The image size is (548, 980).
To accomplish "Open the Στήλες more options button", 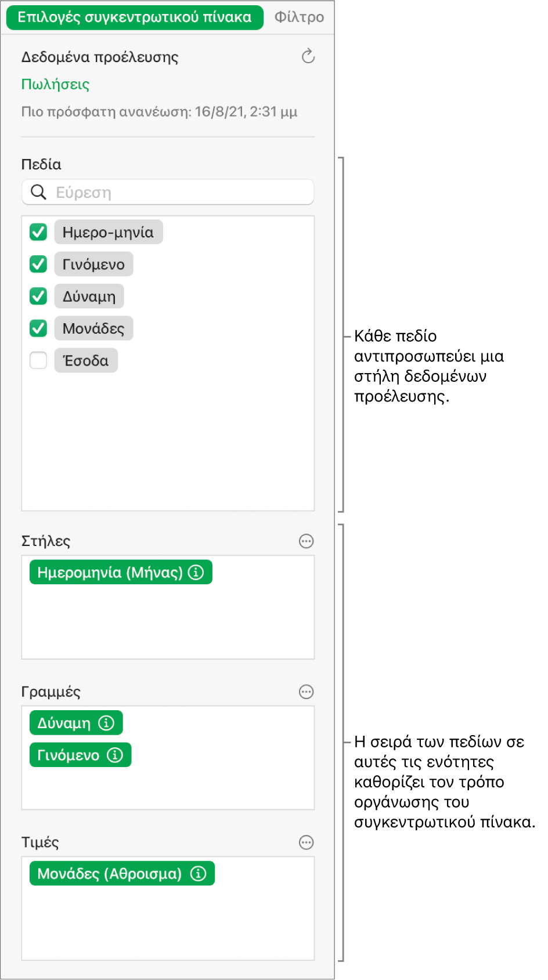I will coord(306,541).
